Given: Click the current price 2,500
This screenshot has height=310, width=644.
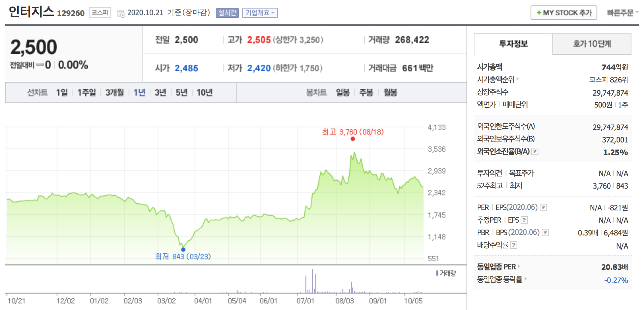Looking at the screenshot, I should tap(34, 47).
